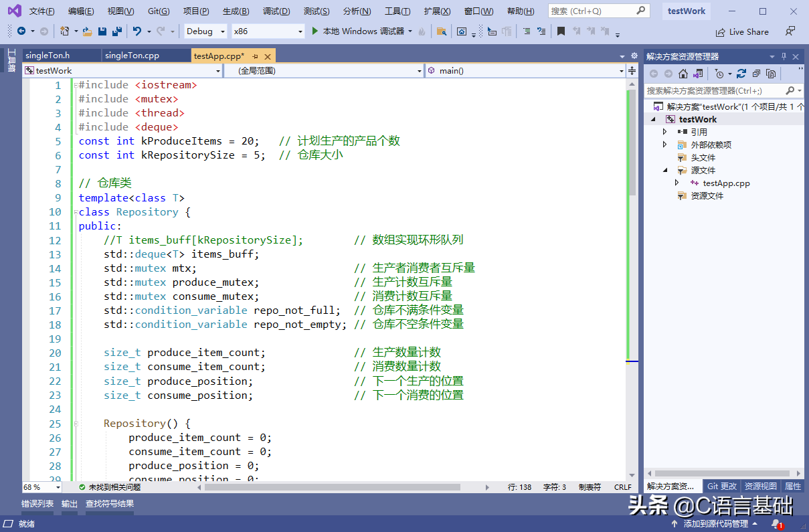Click 未找到相关问题 status indicator
Image resolution: width=809 pixels, height=532 pixels.
(x=110, y=487)
